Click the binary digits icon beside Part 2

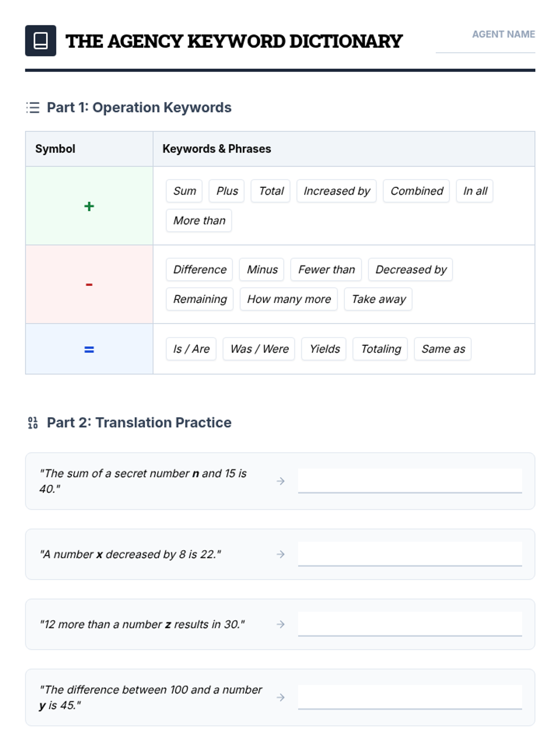pos(33,423)
